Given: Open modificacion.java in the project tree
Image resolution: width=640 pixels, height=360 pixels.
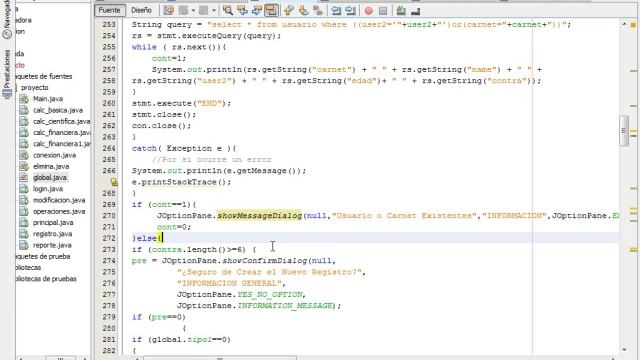Looking at the screenshot, I should tap(59, 200).
